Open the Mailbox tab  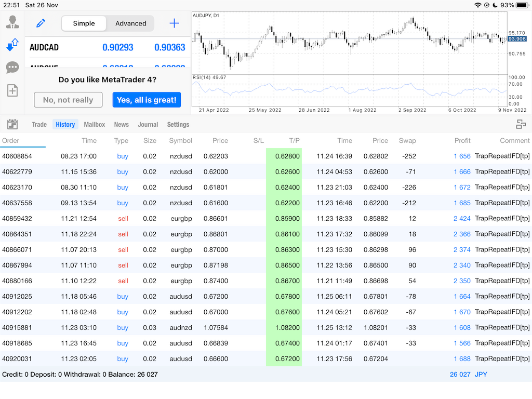pos(95,125)
